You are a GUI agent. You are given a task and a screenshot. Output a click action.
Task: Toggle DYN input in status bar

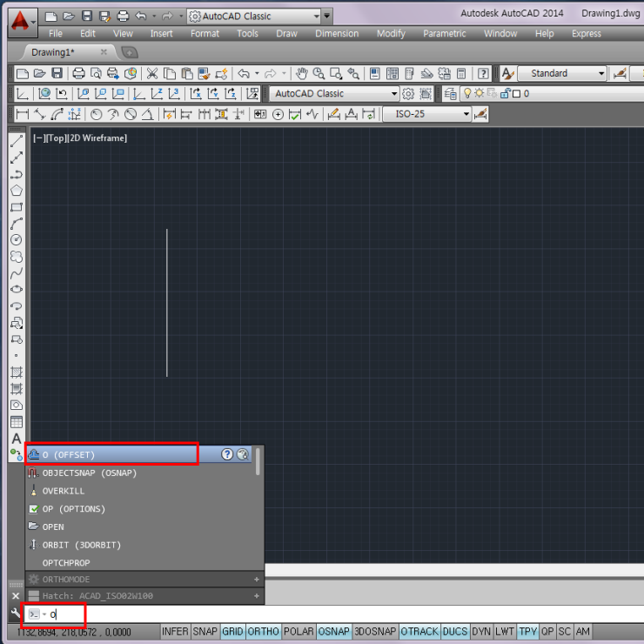tap(481, 632)
